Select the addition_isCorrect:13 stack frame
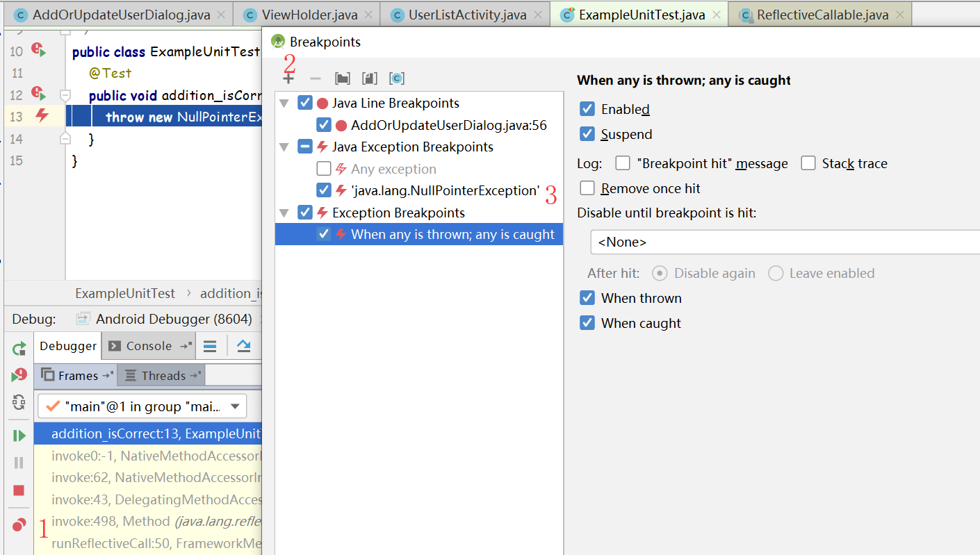This screenshot has width=980, height=555. [x=147, y=434]
